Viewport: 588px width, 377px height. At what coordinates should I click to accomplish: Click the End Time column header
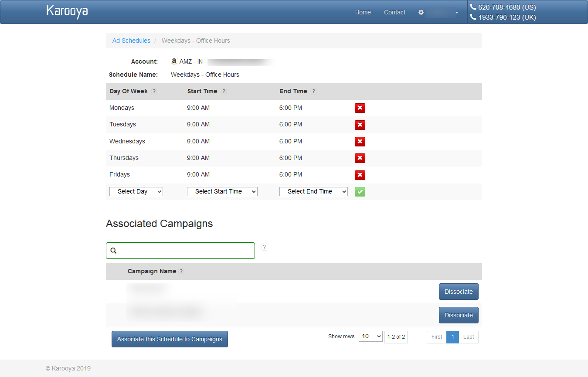point(293,91)
